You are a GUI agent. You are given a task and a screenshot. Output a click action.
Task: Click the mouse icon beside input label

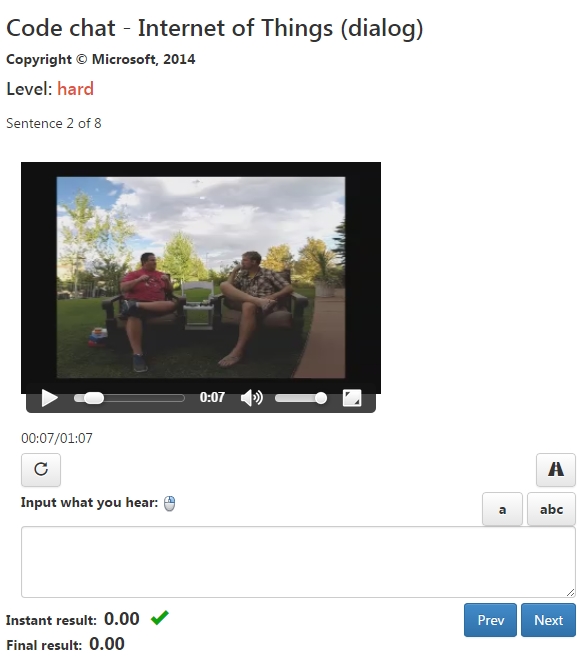169,503
